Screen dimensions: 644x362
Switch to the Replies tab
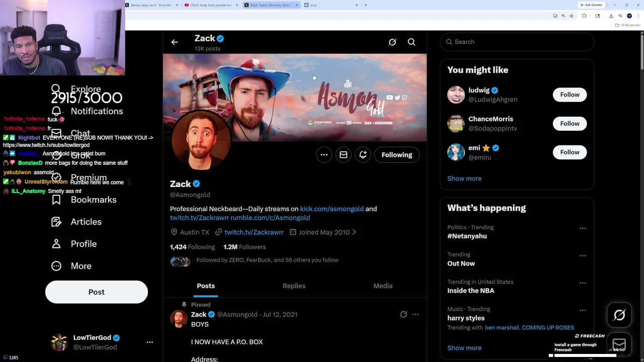click(294, 286)
